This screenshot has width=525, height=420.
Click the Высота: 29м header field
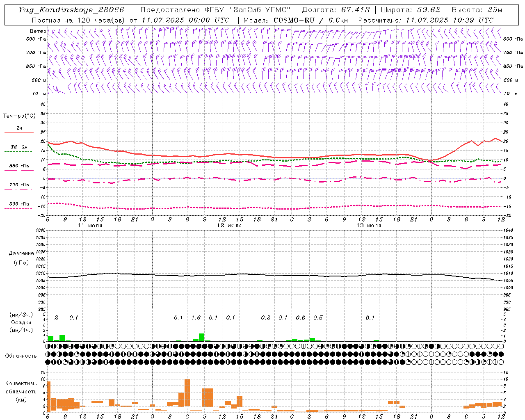tap(477, 10)
